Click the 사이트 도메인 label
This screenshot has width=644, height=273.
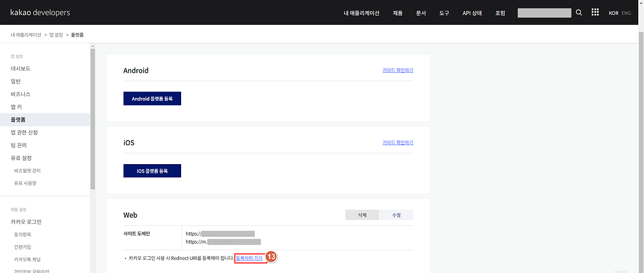click(138, 233)
